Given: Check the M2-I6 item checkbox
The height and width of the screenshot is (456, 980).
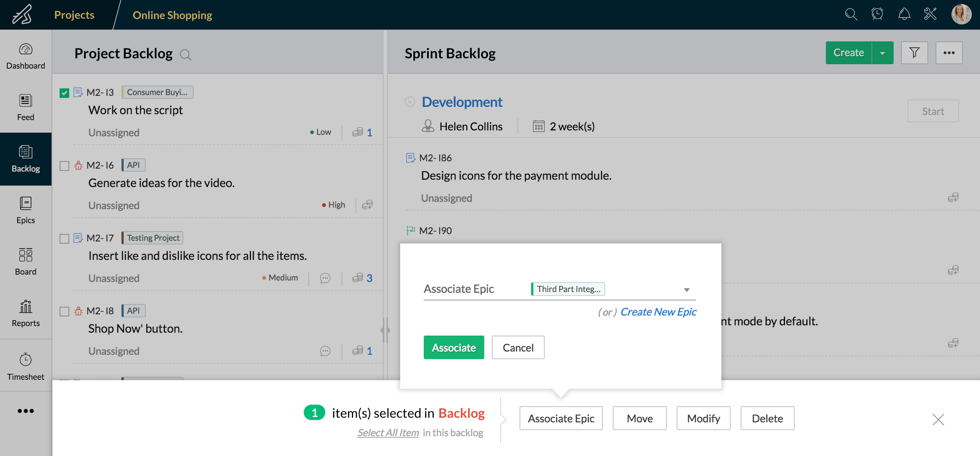Looking at the screenshot, I should (64, 166).
